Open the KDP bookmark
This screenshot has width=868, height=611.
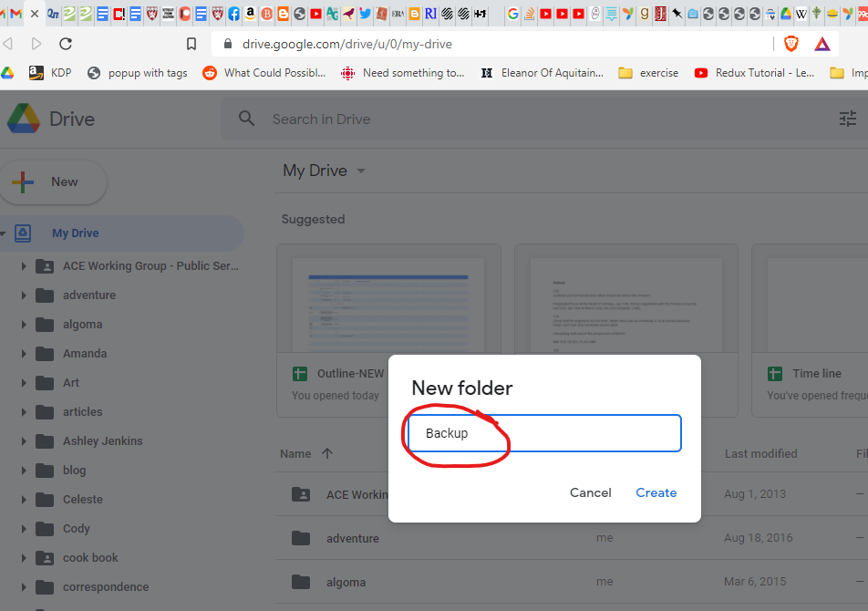click(x=50, y=73)
